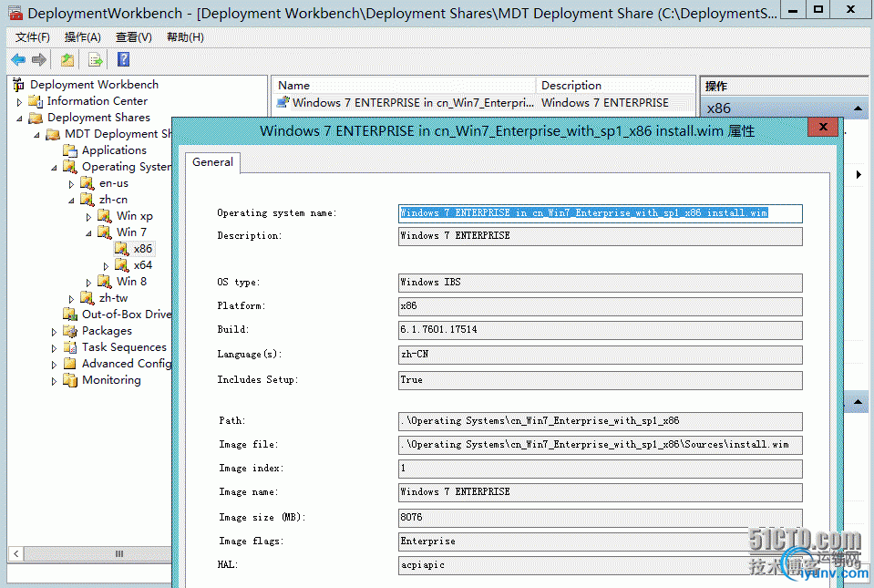Image resolution: width=874 pixels, height=588 pixels.
Task: Click the tree pane horizontal scrollbar
Action: pyautogui.click(x=118, y=553)
